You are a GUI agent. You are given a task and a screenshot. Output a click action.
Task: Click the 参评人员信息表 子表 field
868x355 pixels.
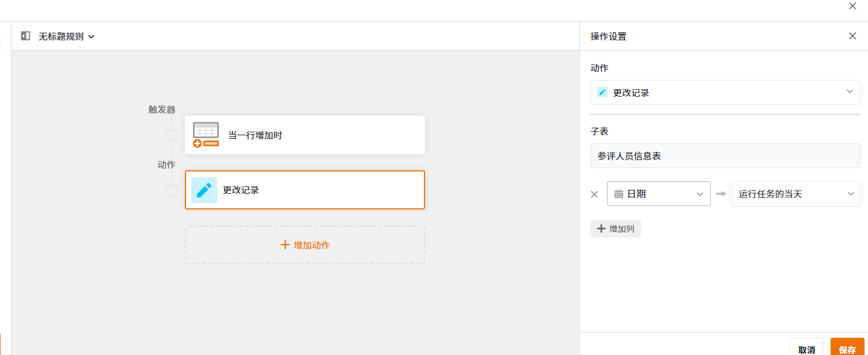[725, 156]
